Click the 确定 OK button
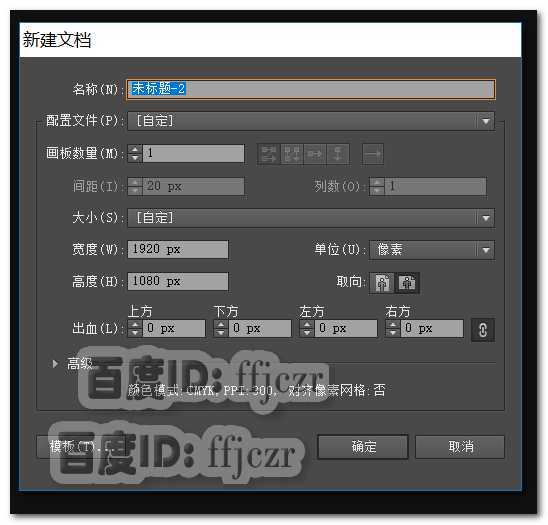This screenshot has height=525, width=548. click(363, 447)
